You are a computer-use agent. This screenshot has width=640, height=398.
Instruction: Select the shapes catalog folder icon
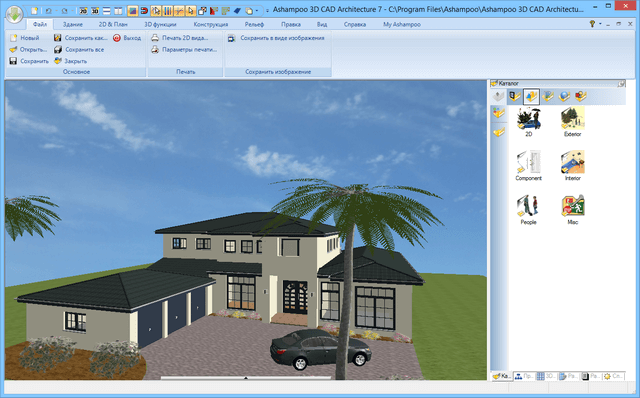(x=580, y=97)
